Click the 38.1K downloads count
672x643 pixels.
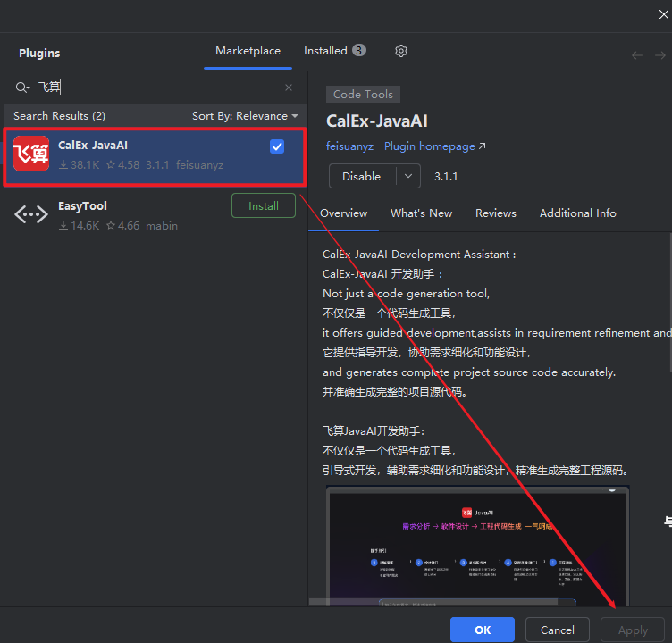coord(80,165)
